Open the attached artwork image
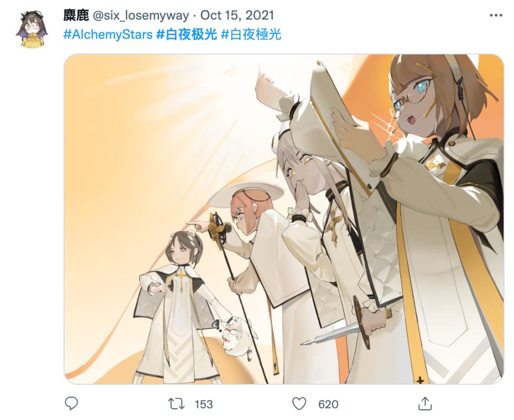 (284, 219)
